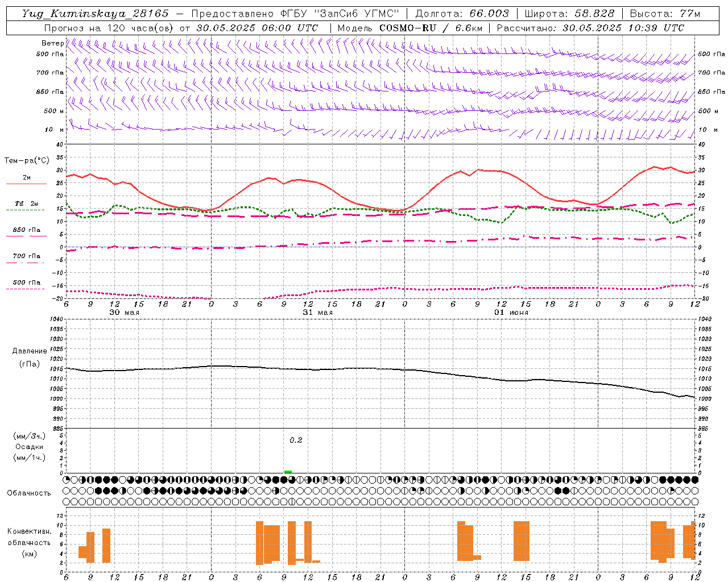
Task: Click the left 35 temperature axis value
Action: click(x=60, y=157)
